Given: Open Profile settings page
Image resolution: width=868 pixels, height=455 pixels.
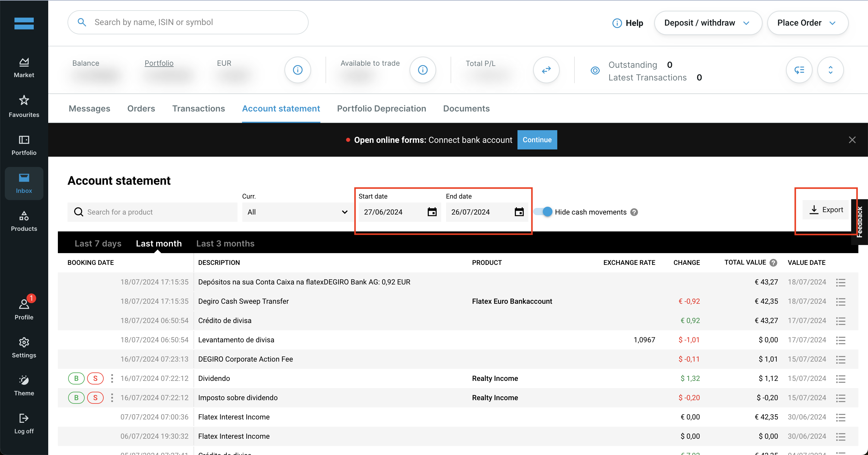Looking at the screenshot, I should coord(24,306).
